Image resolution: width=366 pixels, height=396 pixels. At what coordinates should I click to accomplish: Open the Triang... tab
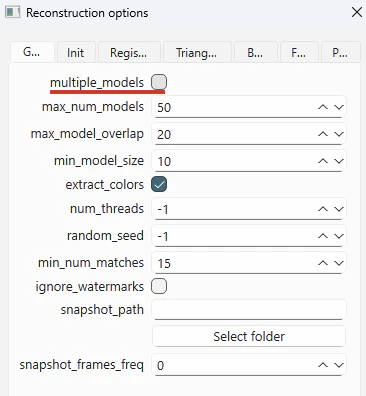[x=196, y=52]
